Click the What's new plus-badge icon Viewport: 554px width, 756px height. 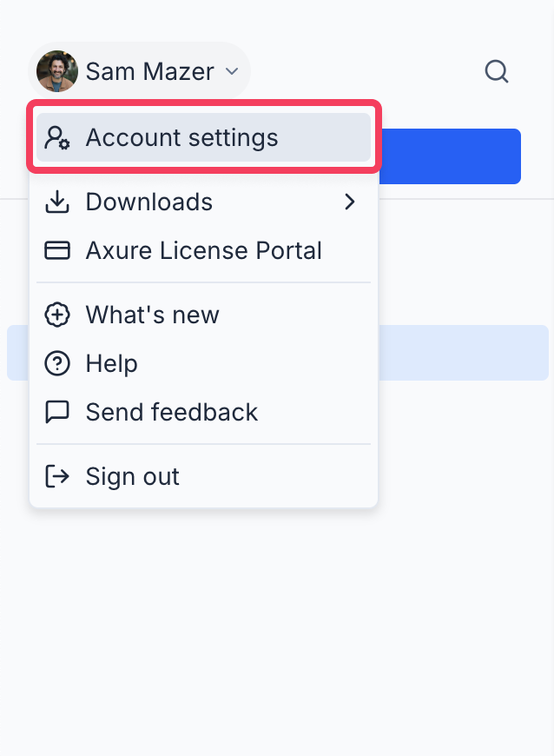[57, 315]
